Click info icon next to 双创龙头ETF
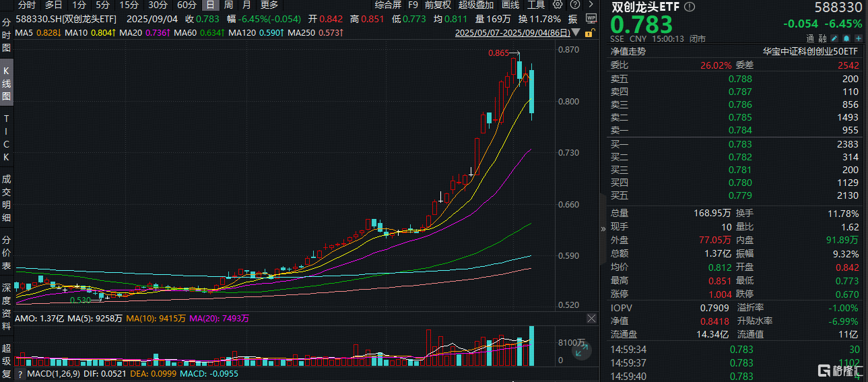This screenshot has height=382, width=868. (689, 7)
